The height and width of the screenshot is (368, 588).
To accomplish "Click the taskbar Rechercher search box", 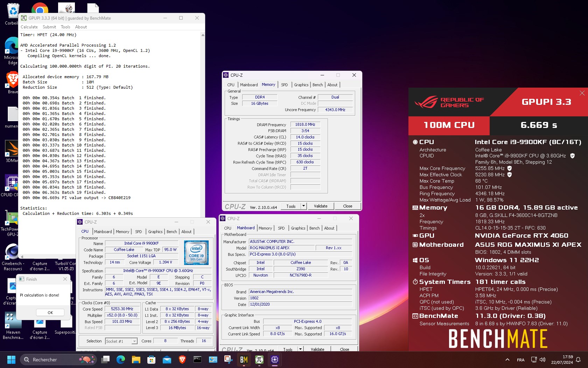I will pyautogui.click(x=59, y=360).
